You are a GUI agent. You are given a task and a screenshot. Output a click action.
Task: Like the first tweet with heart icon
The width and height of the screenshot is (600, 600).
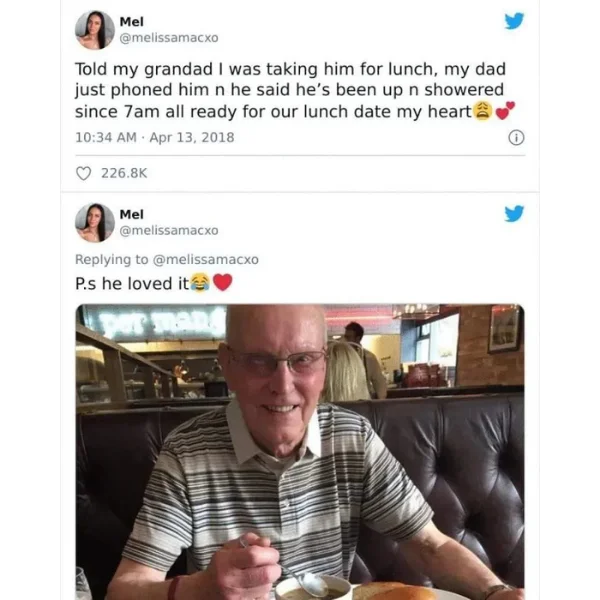pos(83,173)
